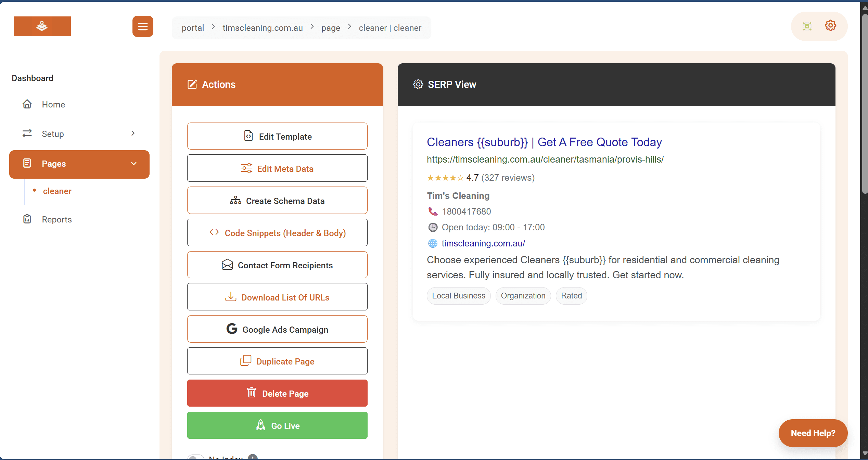Click the orange logo in the sidebar
Image resolution: width=868 pixels, height=460 pixels.
point(42,26)
